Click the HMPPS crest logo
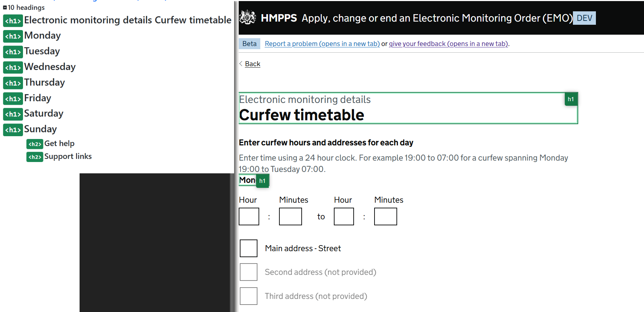The width and height of the screenshot is (644, 312). click(248, 17)
